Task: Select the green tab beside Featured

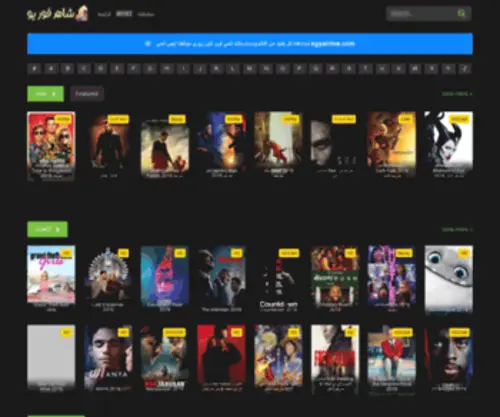Action: 45,94
